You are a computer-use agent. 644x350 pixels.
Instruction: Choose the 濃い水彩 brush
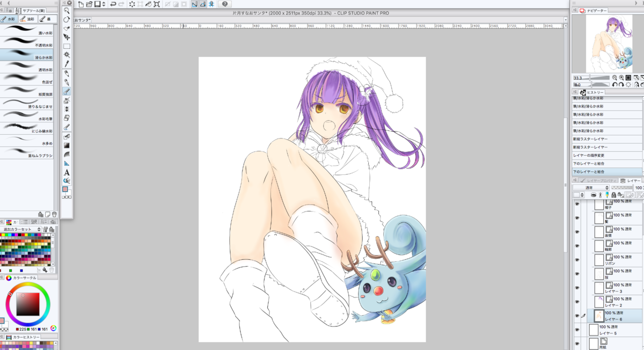[x=27, y=30]
